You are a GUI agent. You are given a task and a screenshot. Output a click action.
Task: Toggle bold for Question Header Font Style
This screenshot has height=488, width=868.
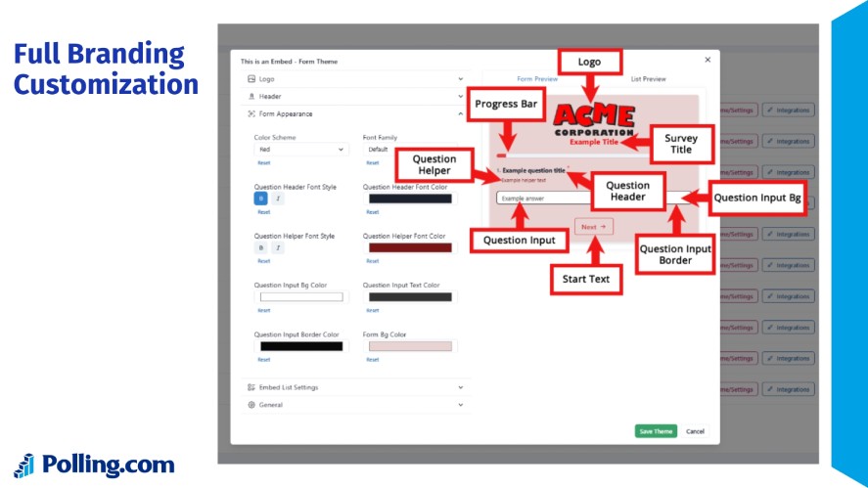coord(260,199)
